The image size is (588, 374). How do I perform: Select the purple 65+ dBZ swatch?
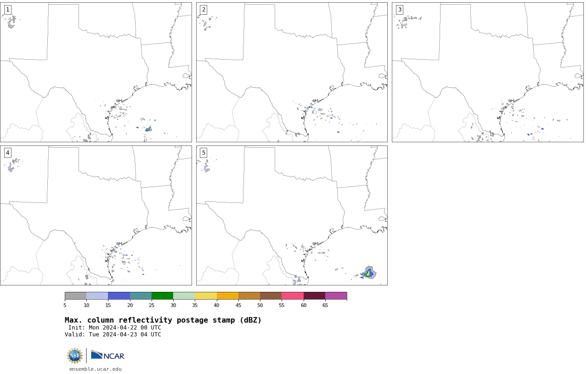click(x=336, y=296)
